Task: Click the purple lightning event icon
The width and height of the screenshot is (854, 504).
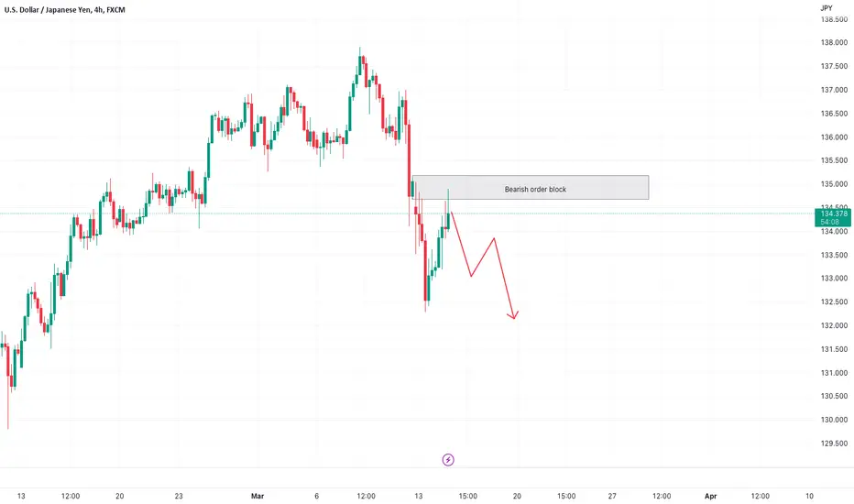Action: click(x=448, y=460)
